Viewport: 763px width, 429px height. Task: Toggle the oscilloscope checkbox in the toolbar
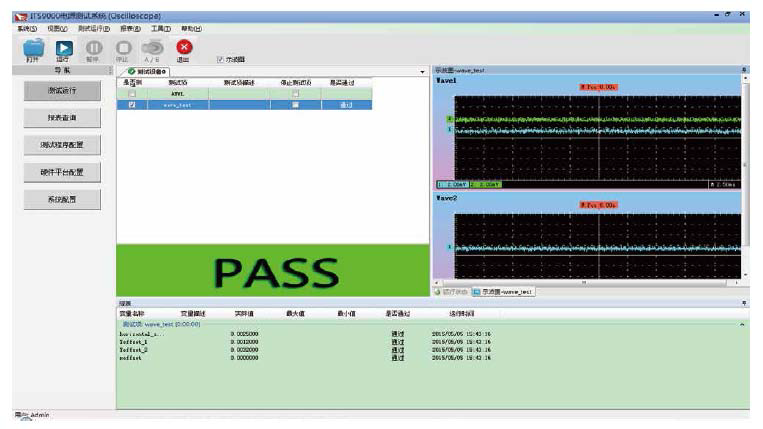220,59
